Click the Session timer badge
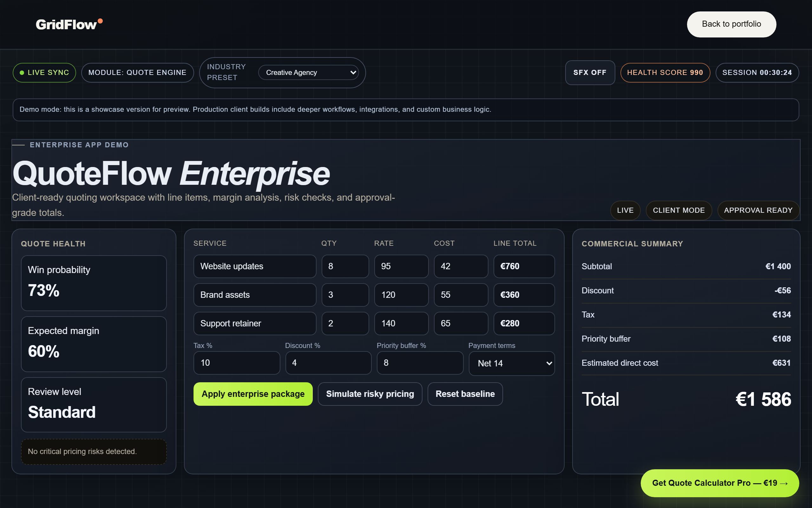Viewport: 812px width, 508px height. (x=757, y=73)
